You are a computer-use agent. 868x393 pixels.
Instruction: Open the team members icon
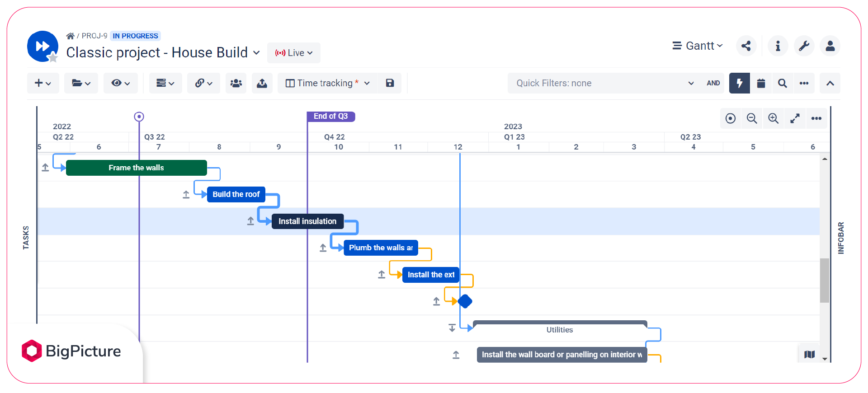236,83
